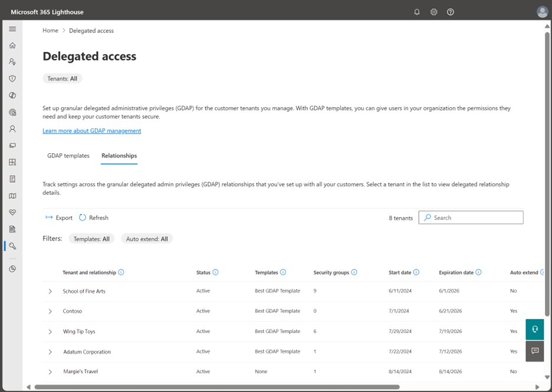Screen dimensions: 552x392
Task: Click the 8 tenants count label
Action: [x=400, y=218]
